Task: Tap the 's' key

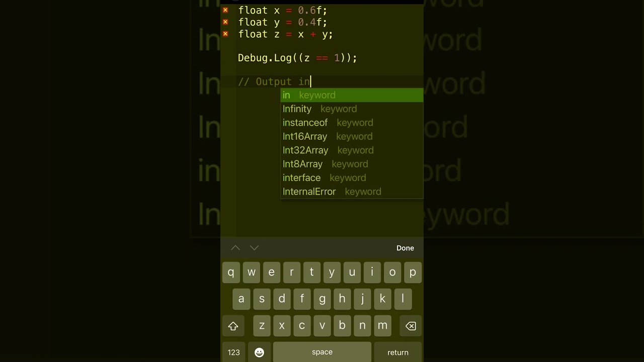Action: click(262, 299)
